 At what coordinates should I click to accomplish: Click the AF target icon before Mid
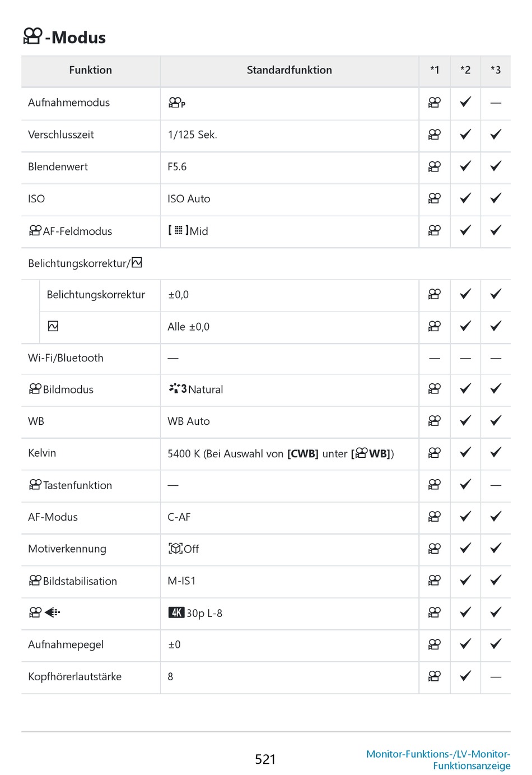pyautogui.click(x=178, y=230)
